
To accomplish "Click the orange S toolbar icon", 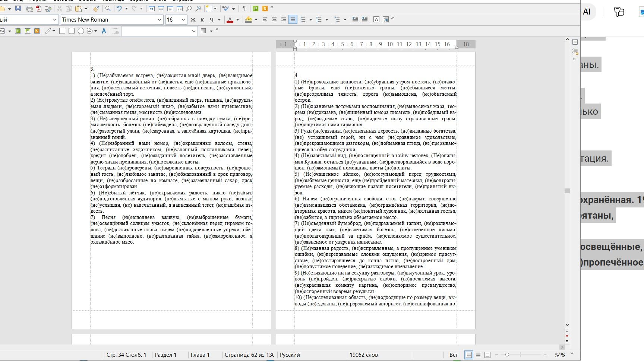I will 265,8.
